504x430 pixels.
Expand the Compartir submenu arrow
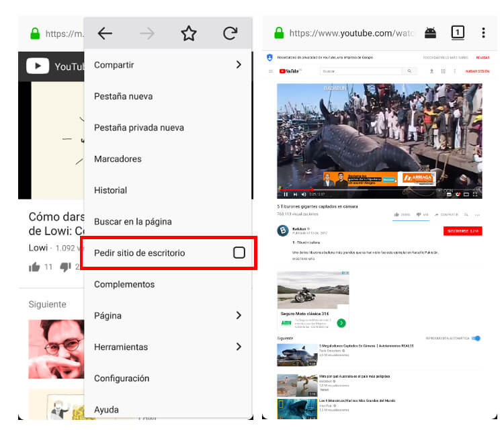[239, 64]
